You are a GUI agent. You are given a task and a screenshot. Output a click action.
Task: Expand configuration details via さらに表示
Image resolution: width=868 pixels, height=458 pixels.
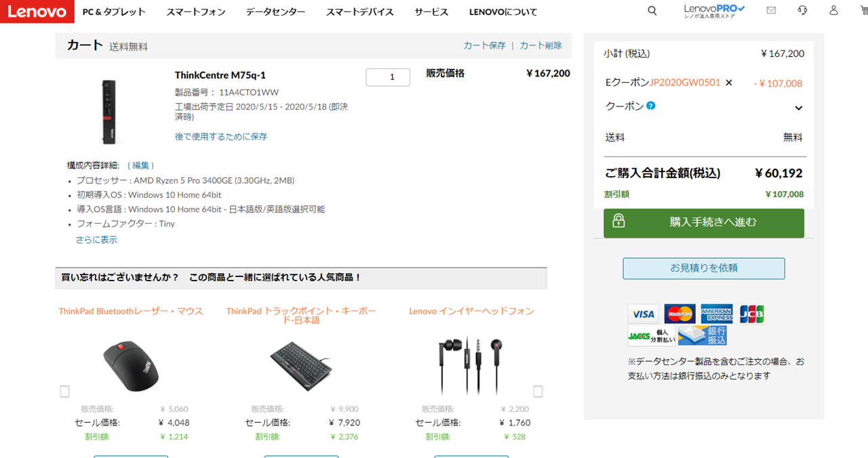pos(96,240)
